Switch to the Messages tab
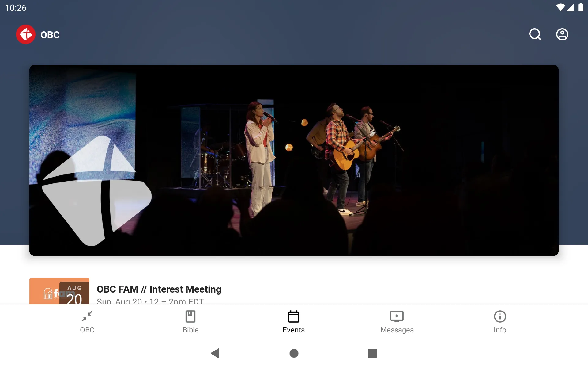Screen dimensions: 588x368 tap(397, 321)
